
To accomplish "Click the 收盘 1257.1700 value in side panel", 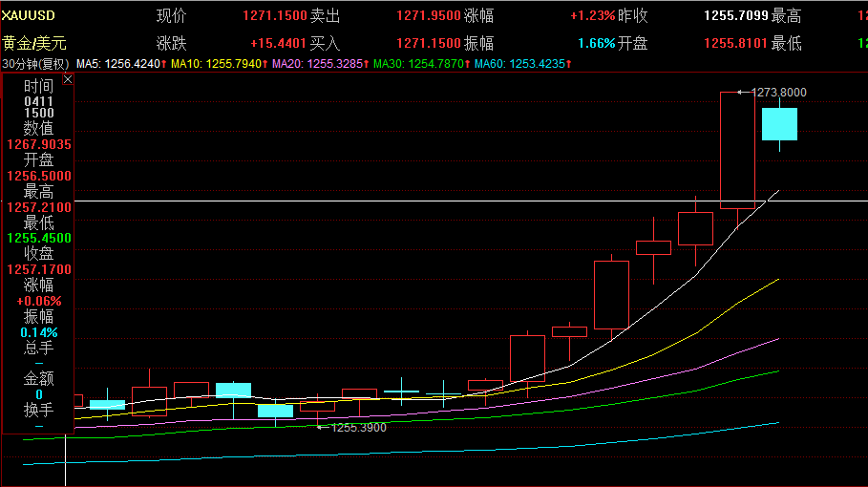I will click(x=39, y=269).
